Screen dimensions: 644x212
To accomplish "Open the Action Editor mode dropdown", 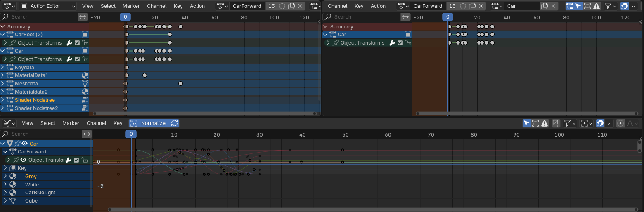I will pyautogui.click(x=47, y=6).
